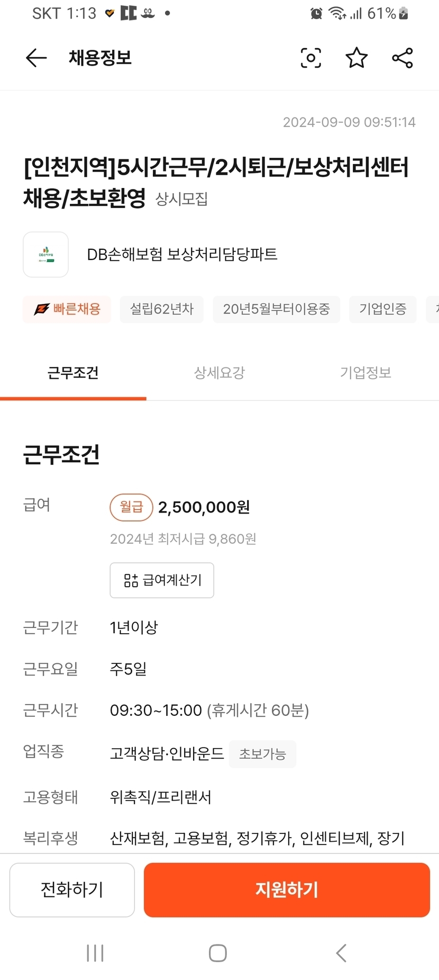Tap the 초보가능 label
This screenshot has height=980, width=439.
[x=262, y=754]
